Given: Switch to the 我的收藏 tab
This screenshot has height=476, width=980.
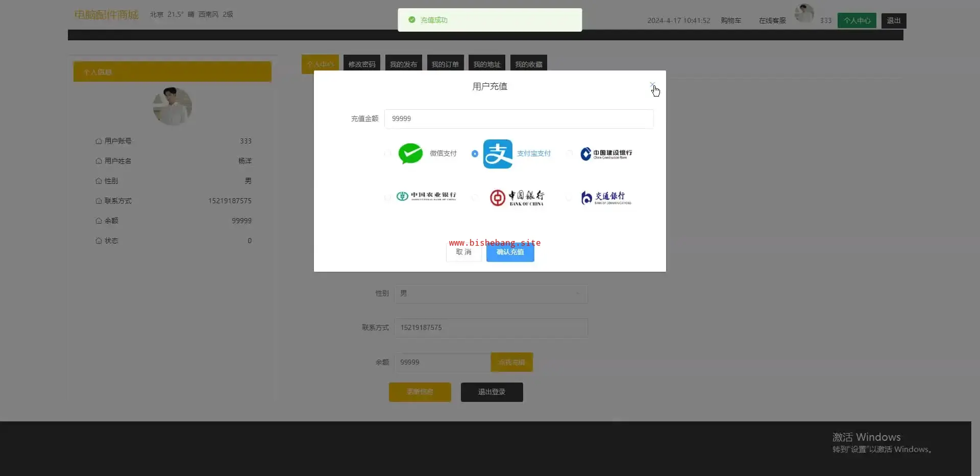Looking at the screenshot, I should tap(528, 64).
